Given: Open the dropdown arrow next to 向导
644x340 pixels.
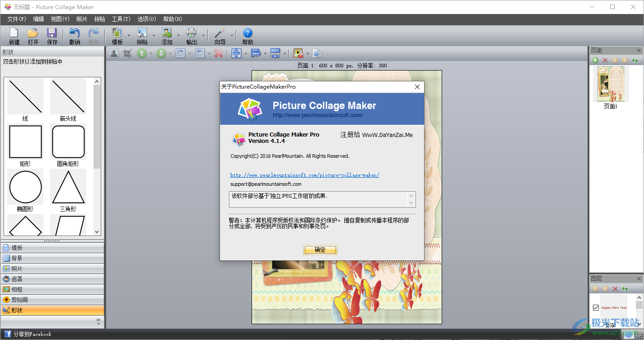Looking at the screenshot, I should click(x=232, y=36).
